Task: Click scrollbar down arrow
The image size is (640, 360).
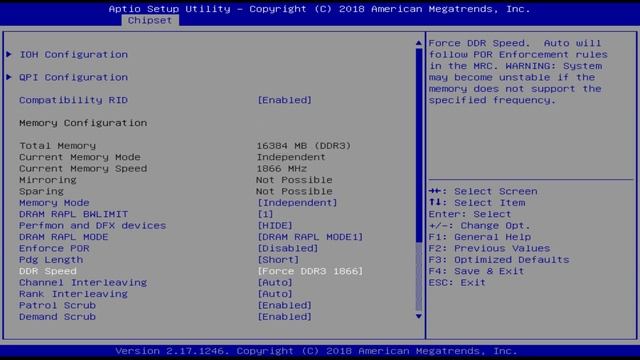Action: coord(419,316)
